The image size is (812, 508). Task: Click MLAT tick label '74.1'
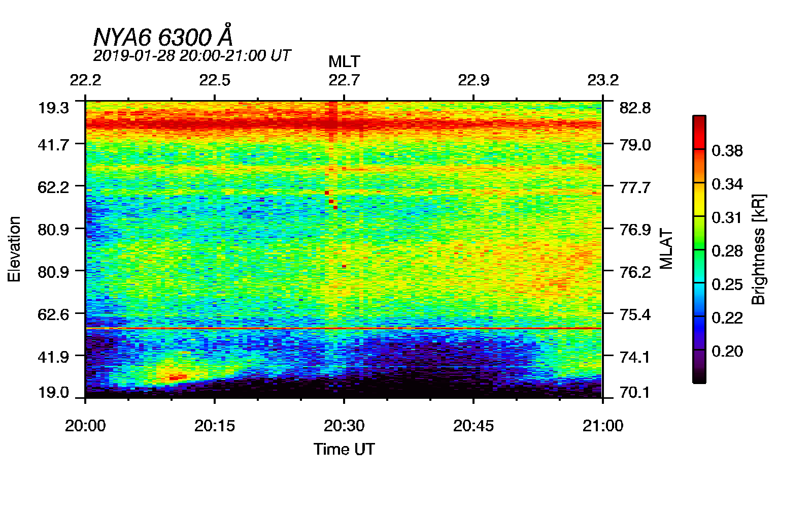(635, 357)
